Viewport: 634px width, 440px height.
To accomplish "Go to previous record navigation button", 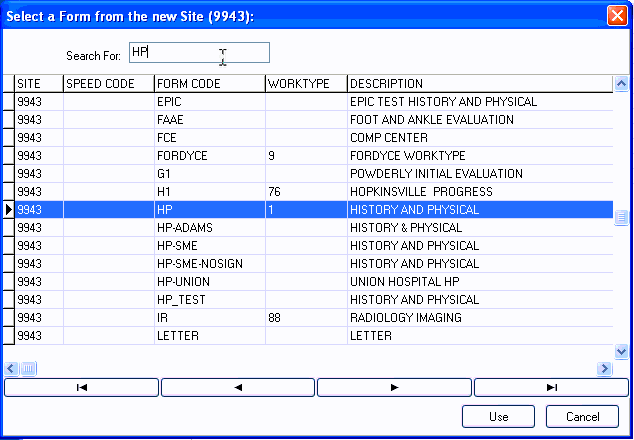I will click(238, 388).
